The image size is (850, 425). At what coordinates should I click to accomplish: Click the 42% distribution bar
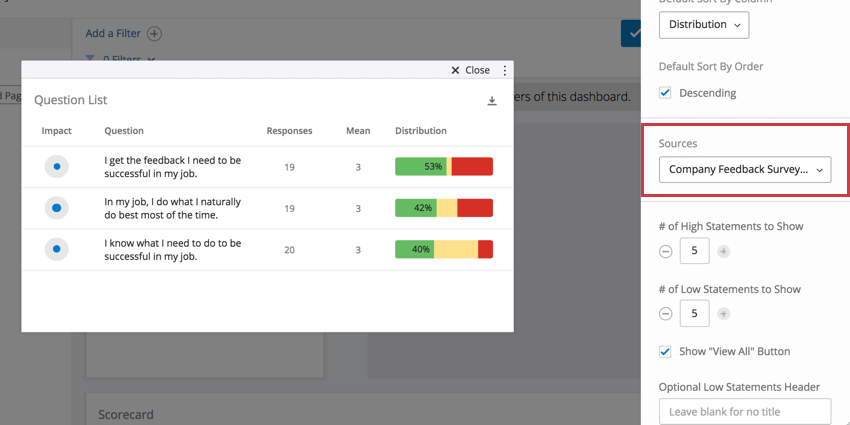(x=444, y=208)
